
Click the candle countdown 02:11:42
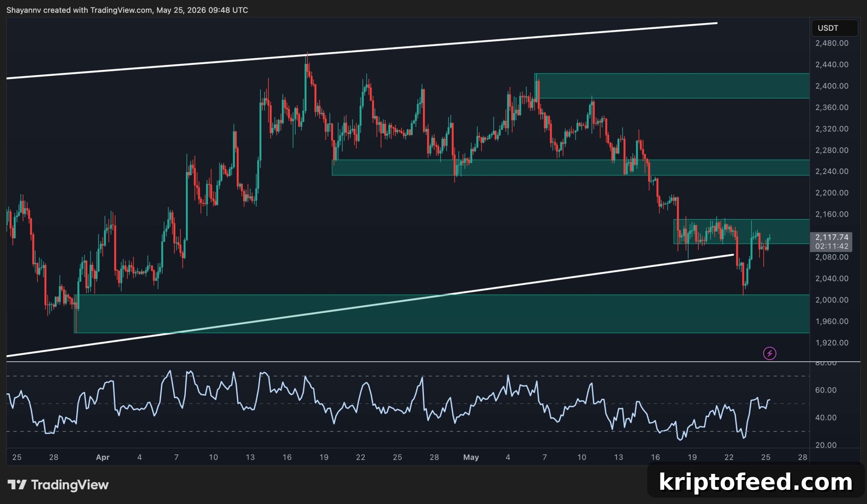(x=832, y=246)
